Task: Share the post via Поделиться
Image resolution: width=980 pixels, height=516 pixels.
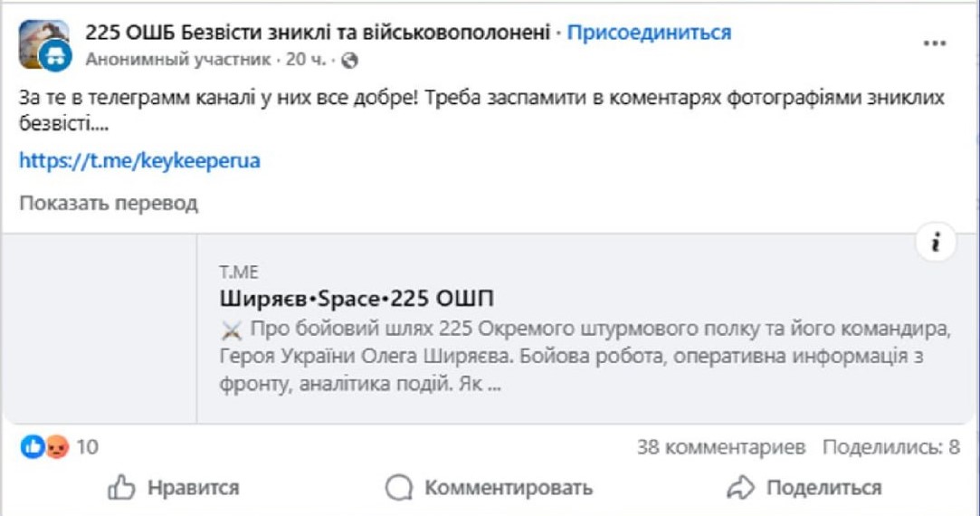Action: (804, 488)
